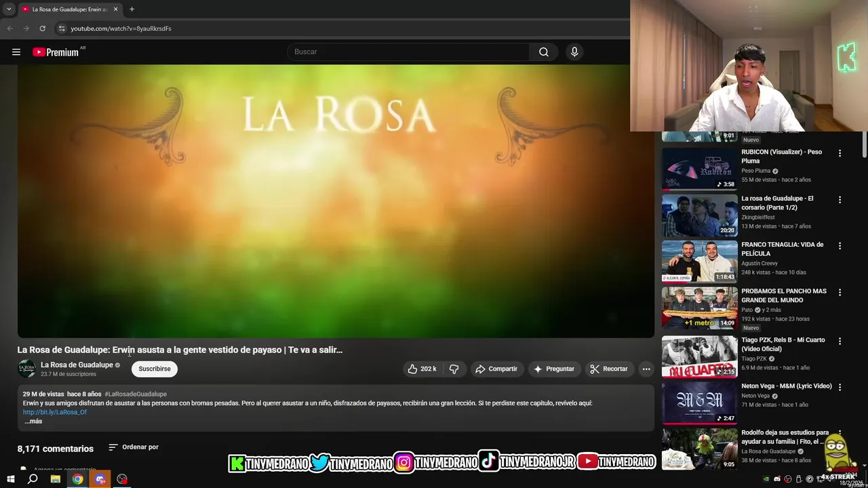The width and height of the screenshot is (868, 488).
Task: Open the YouTube hamburger guide menu
Action: coord(16,52)
